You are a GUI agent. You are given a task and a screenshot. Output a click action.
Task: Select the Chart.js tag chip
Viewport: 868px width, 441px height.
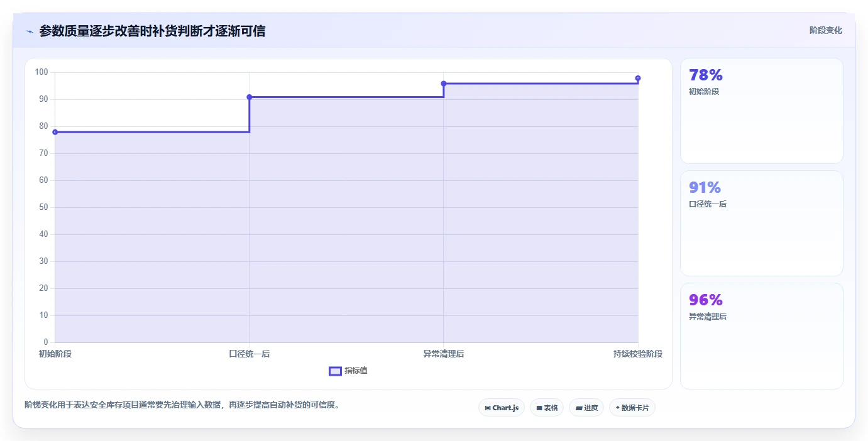(501, 408)
